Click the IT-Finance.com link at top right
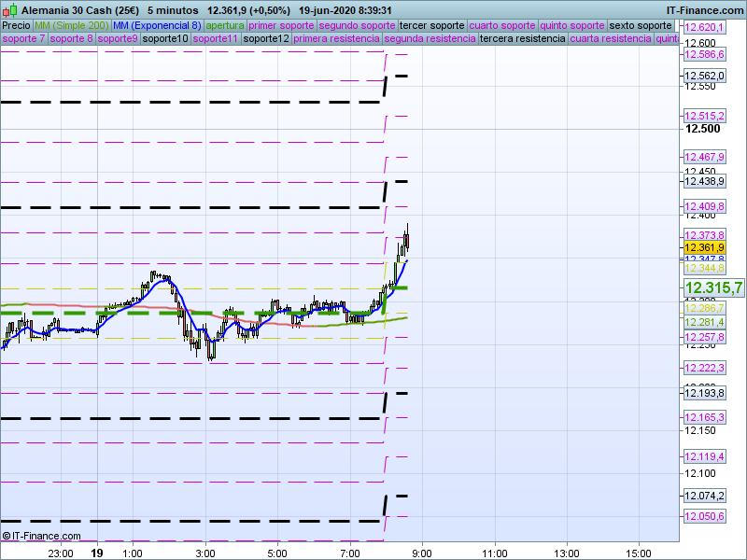The width and height of the screenshot is (747, 560). (x=705, y=10)
